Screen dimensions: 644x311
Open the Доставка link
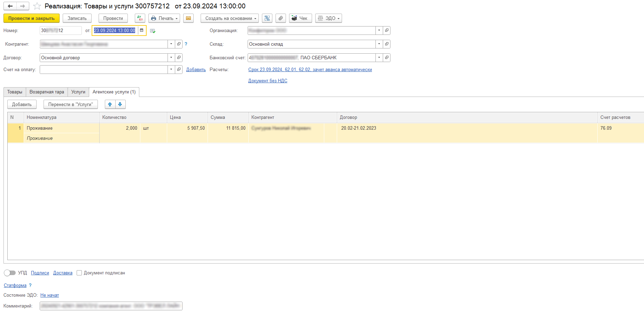point(63,273)
